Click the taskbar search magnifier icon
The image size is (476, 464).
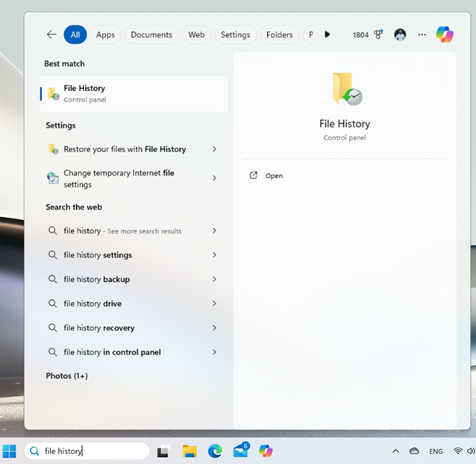click(x=34, y=451)
